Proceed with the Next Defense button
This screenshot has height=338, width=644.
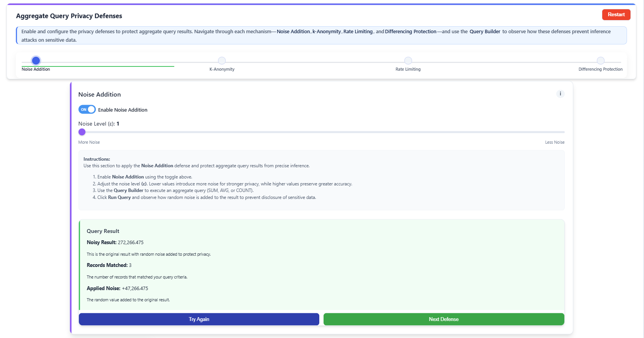(x=443, y=319)
